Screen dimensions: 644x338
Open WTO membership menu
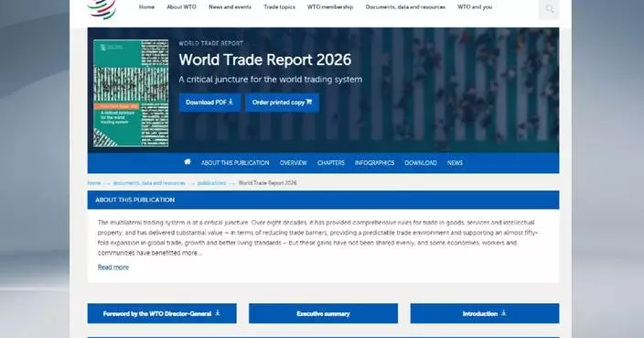coord(330,7)
